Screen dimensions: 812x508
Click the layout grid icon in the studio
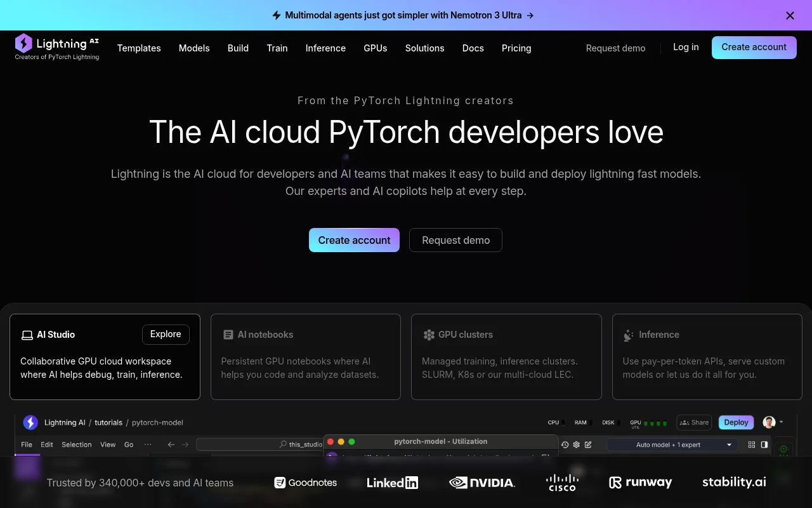coord(752,444)
